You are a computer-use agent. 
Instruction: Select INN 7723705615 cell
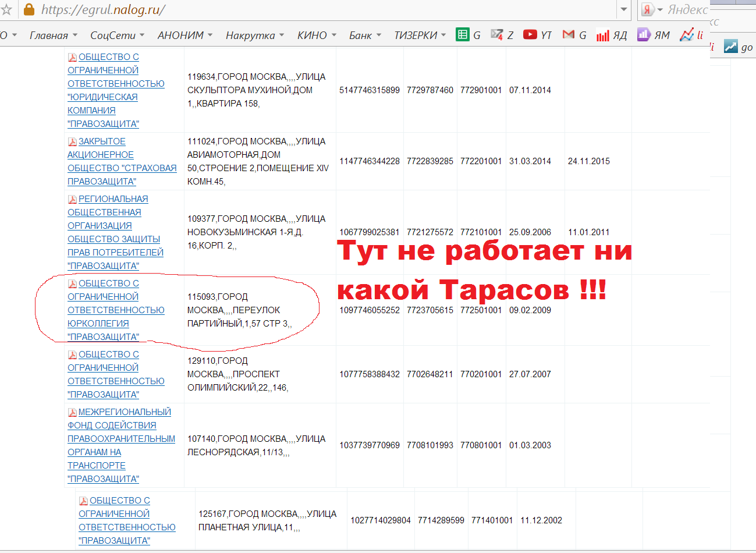click(x=430, y=310)
